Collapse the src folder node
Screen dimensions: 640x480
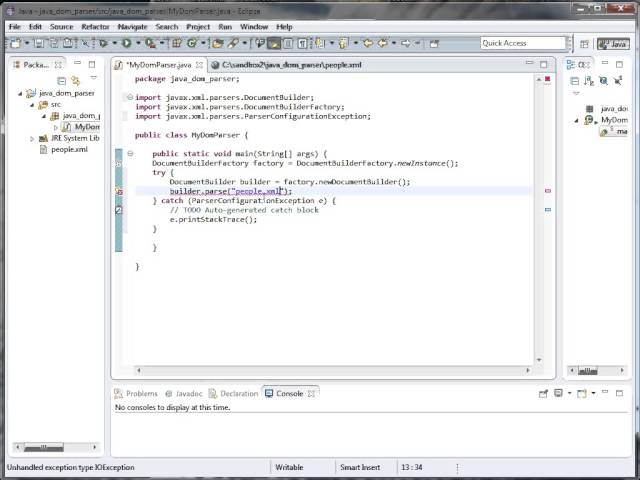point(32,105)
